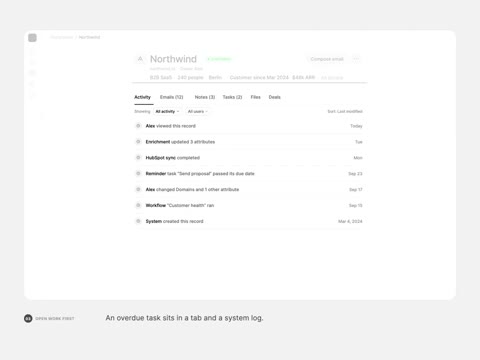Click the icon beside "HubSpot sync completed"
This screenshot has width=480, height=360.
click(138, 157)
